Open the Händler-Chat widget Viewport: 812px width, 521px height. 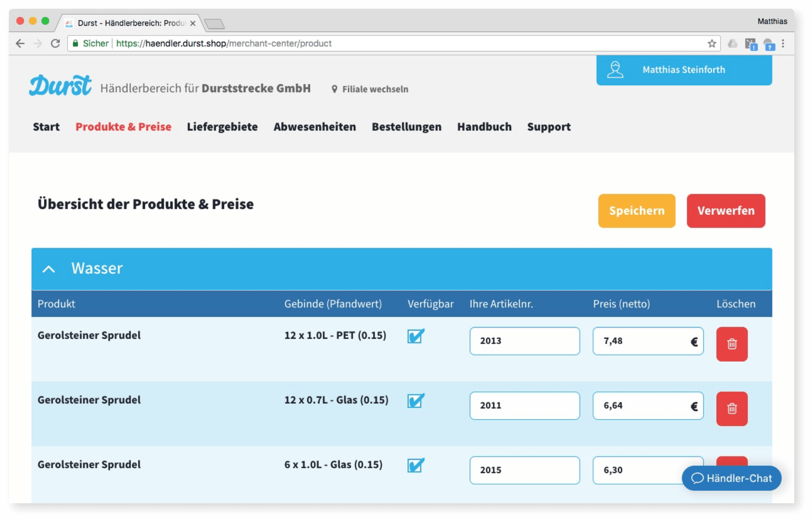pyautogui.click(x=732, y=478)
